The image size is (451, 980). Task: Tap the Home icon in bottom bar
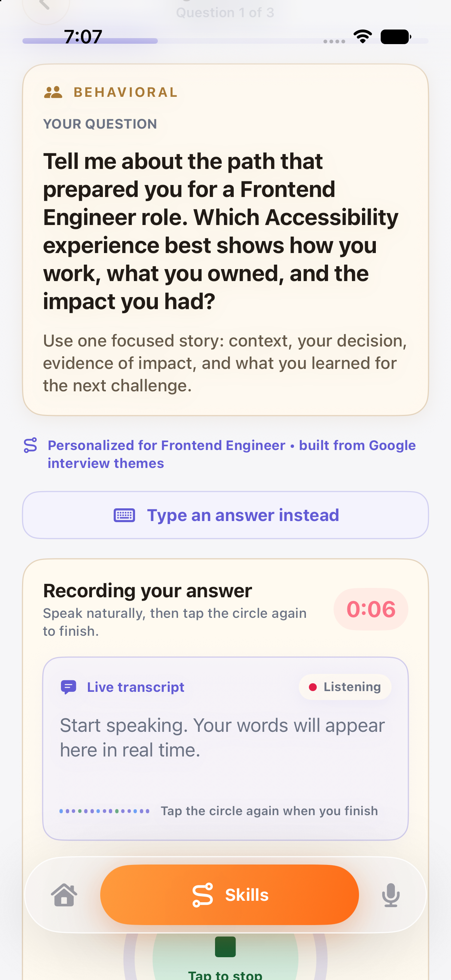click(x=64, y=895)
